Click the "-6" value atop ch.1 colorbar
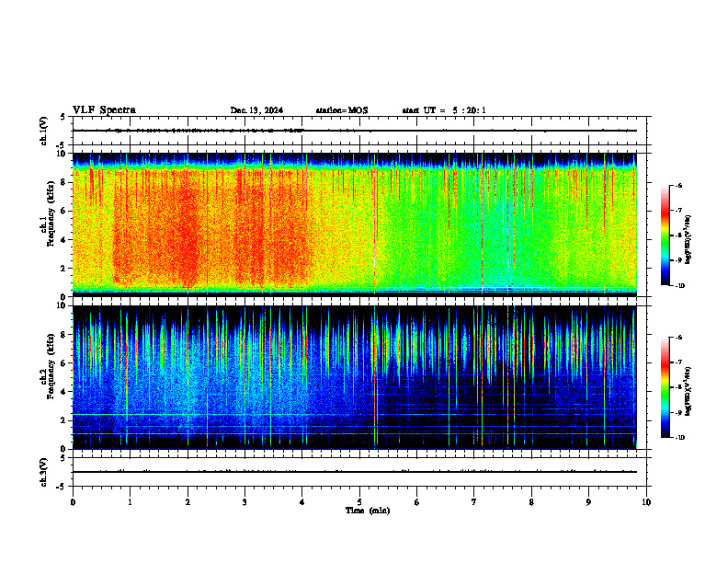728x563 pixels. (678, 186)
